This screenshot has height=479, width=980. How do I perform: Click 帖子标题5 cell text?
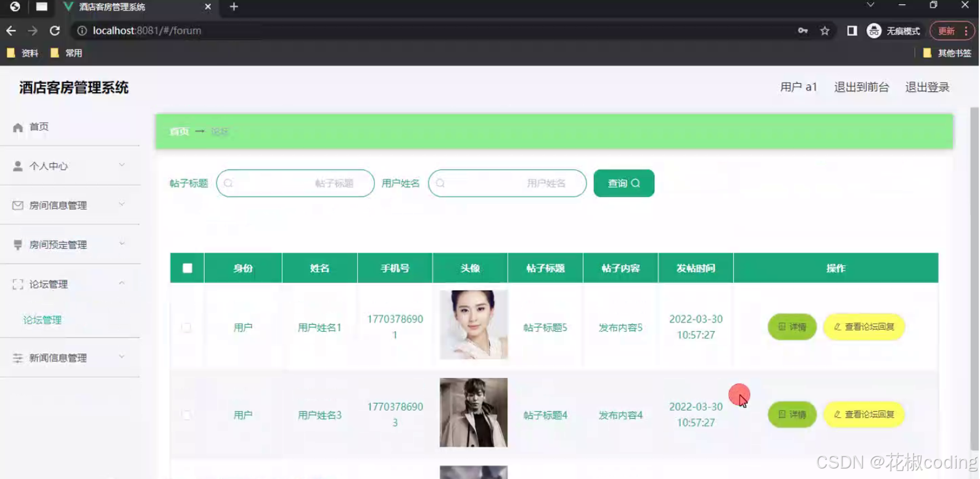tap(545, 327)
